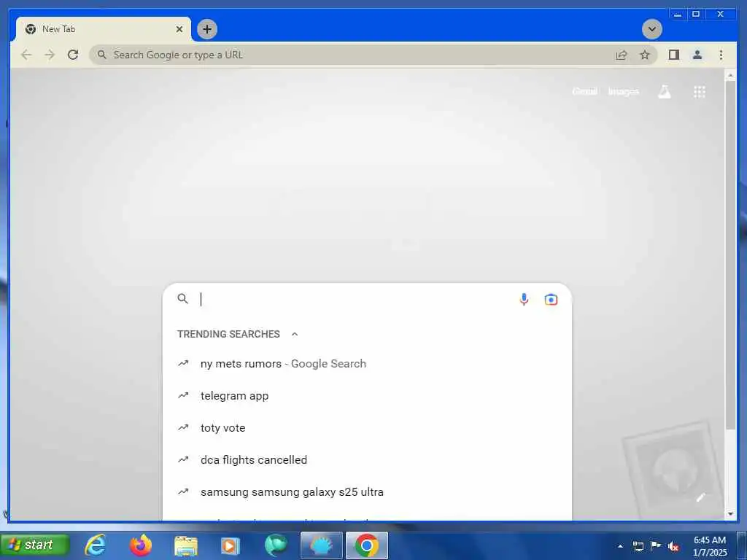Image resolution: width=747 pixels, height=560 pixels.
Task: Click the share page icon in the address bar
Action: [622, 55]
